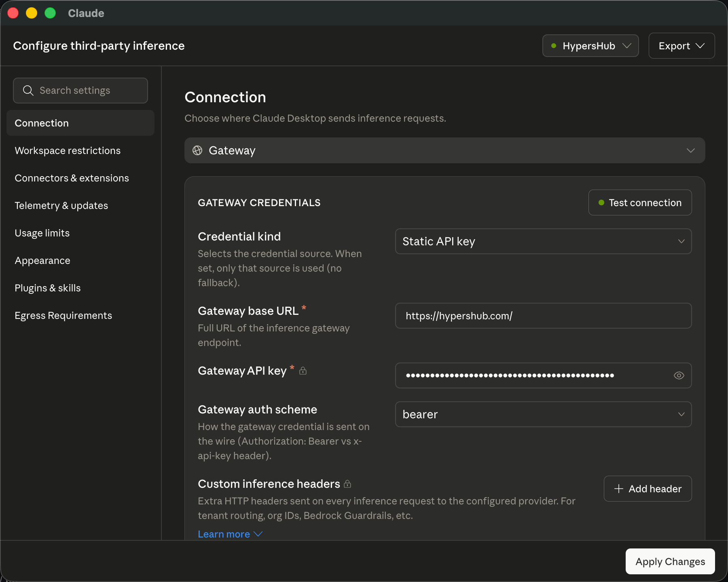
Task: Click the green status dot in Test connection
Action: (x=601, y=202)
